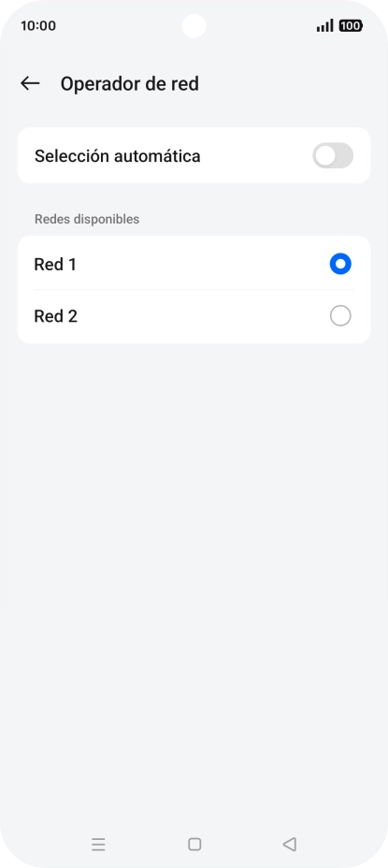Tap the Selección automática label text
This screenshot has height=868, width=388.
click(x=118, y=156)
